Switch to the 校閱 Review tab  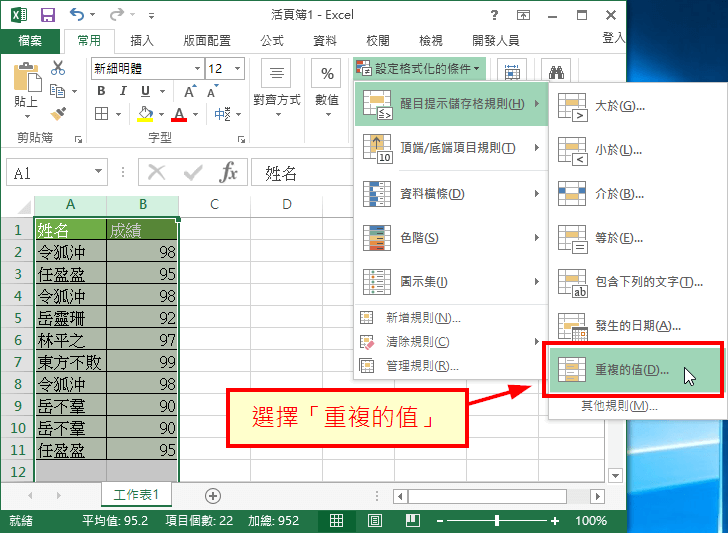377,41
